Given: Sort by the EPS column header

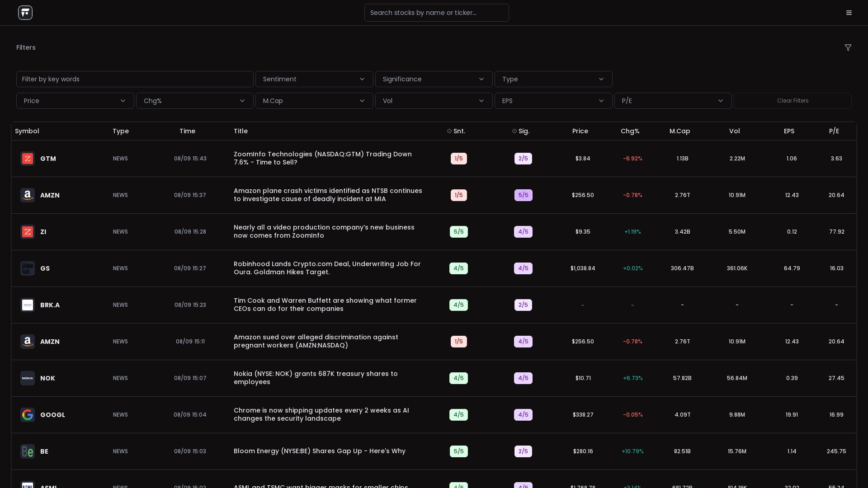Looking at the screenshot, I should click(789, 131).
